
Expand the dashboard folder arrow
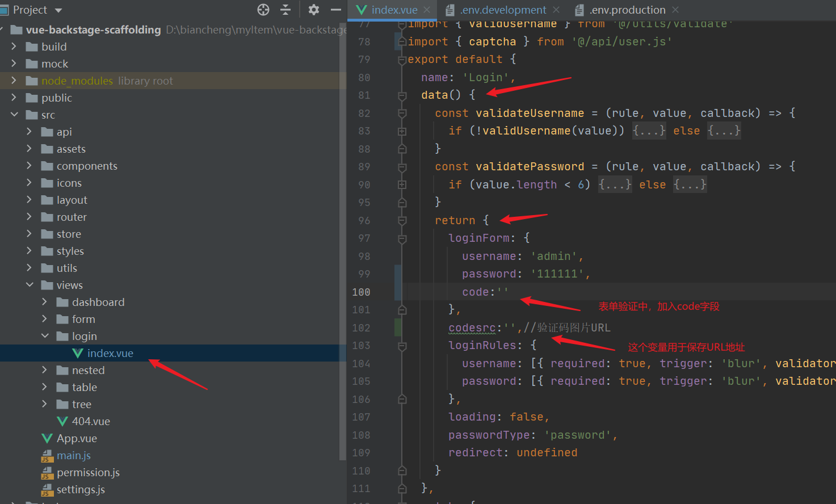(x=45, y=302)
